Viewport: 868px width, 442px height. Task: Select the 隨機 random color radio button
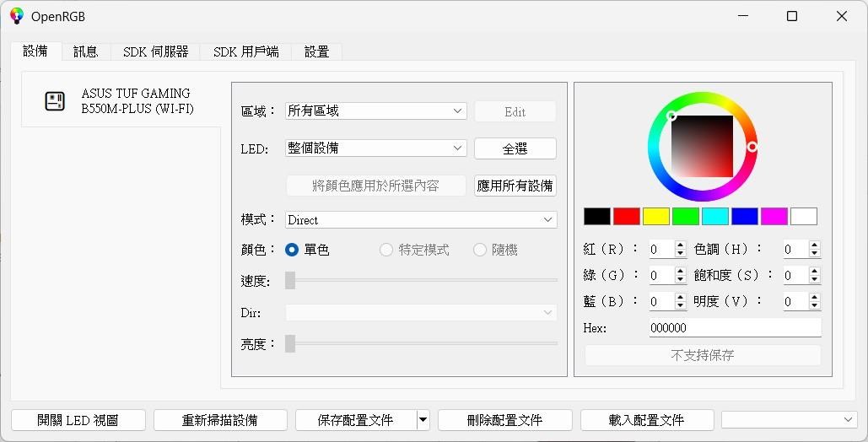480,250
